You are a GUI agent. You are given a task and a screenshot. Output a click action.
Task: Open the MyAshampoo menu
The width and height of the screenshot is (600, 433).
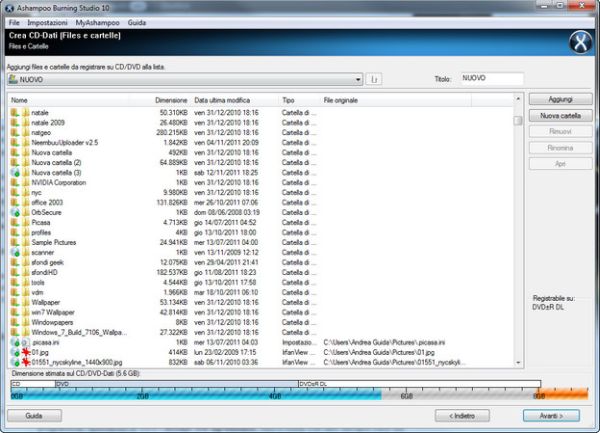point(97,23)
